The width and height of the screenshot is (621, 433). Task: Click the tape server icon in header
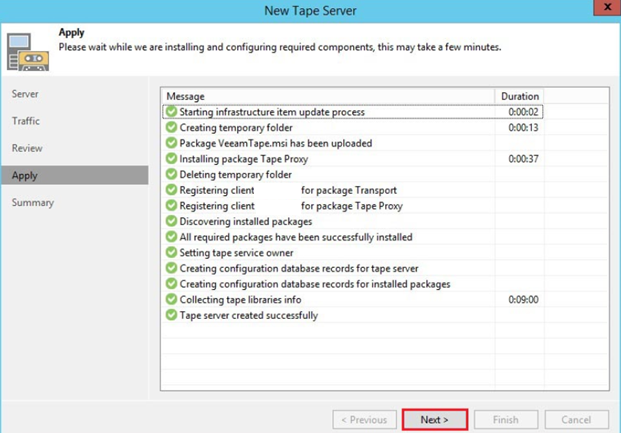tap(26, 52)
